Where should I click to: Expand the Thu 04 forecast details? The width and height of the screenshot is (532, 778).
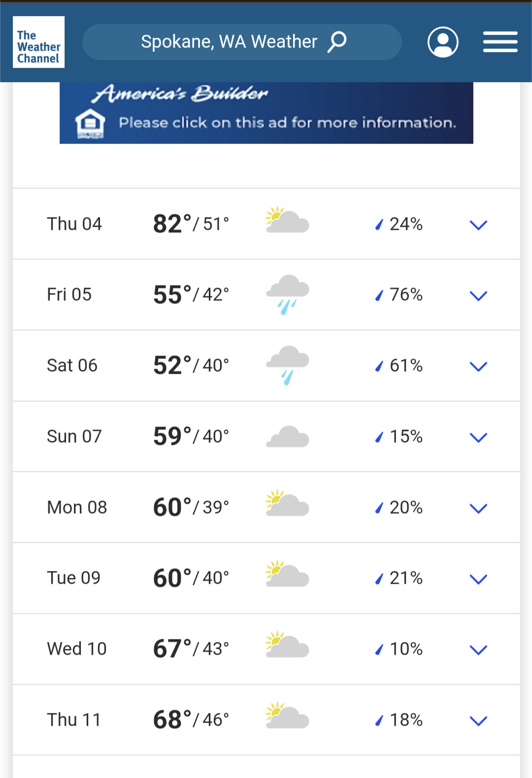[478, 225]
